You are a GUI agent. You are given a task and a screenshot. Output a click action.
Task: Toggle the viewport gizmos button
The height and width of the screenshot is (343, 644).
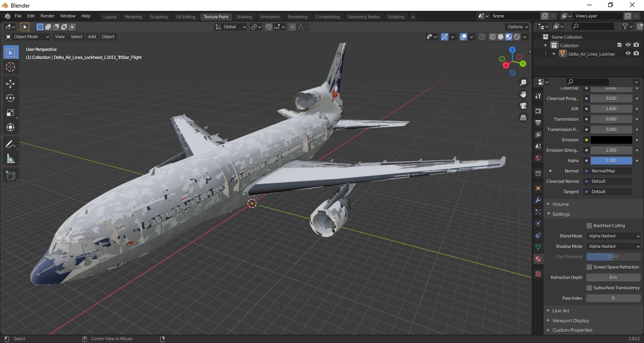[445, 37]
